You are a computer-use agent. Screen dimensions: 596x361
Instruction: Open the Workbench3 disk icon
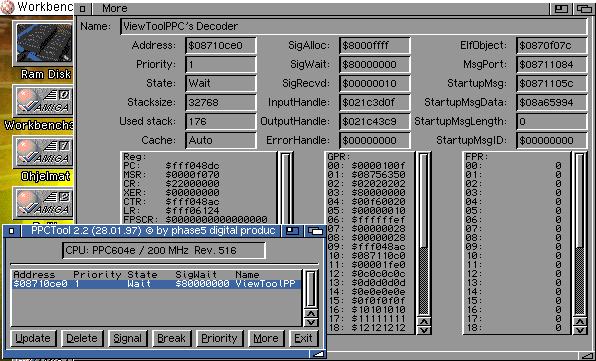43,101
